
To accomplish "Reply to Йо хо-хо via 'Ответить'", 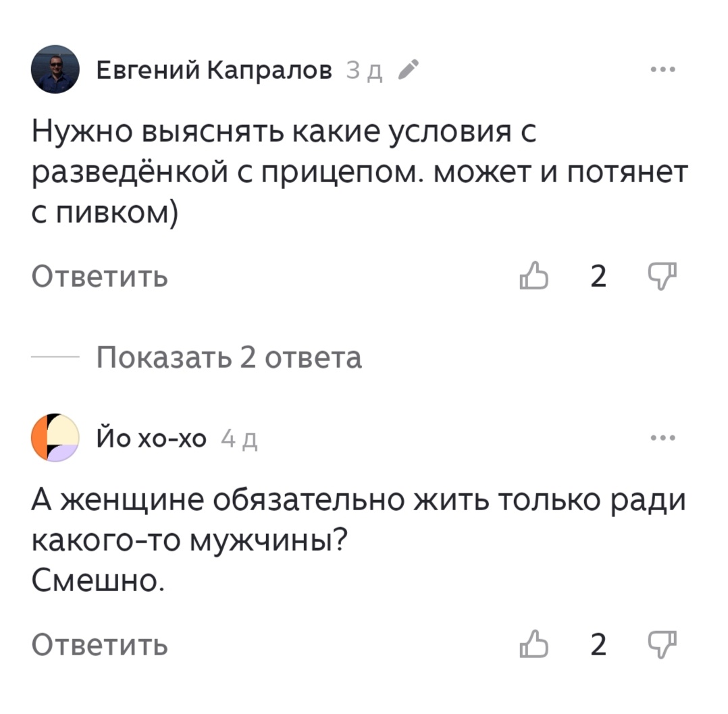I will tap(99, 645).
